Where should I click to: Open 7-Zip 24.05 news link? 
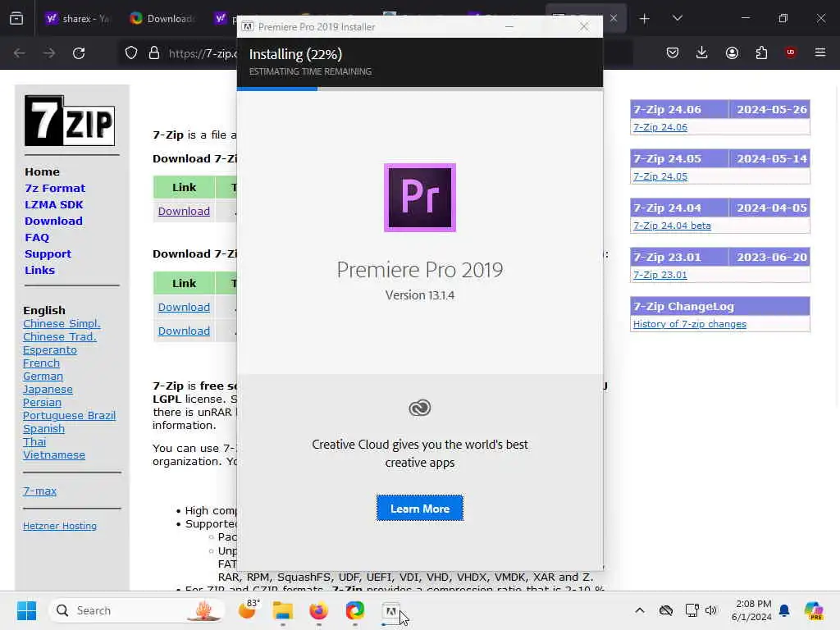tap(660, 177)
